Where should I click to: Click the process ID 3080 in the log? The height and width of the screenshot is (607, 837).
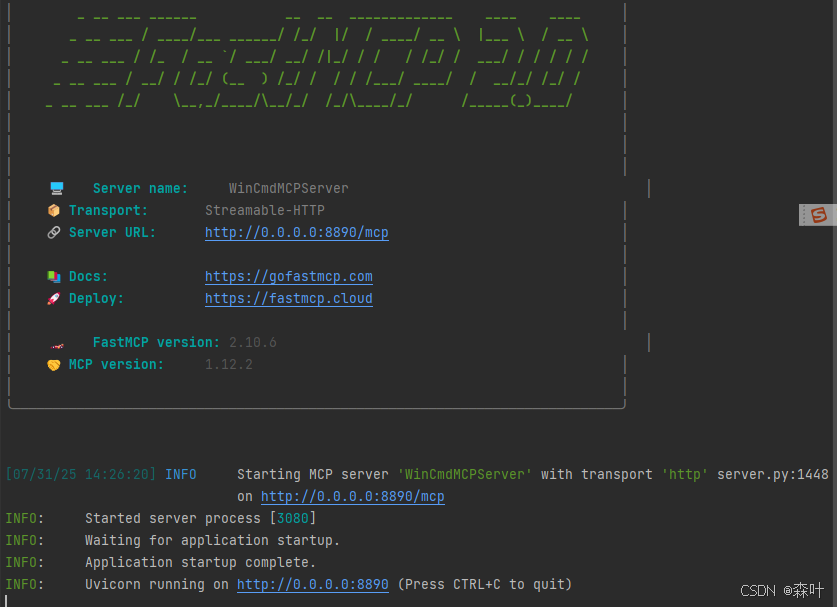coord(293,518)
